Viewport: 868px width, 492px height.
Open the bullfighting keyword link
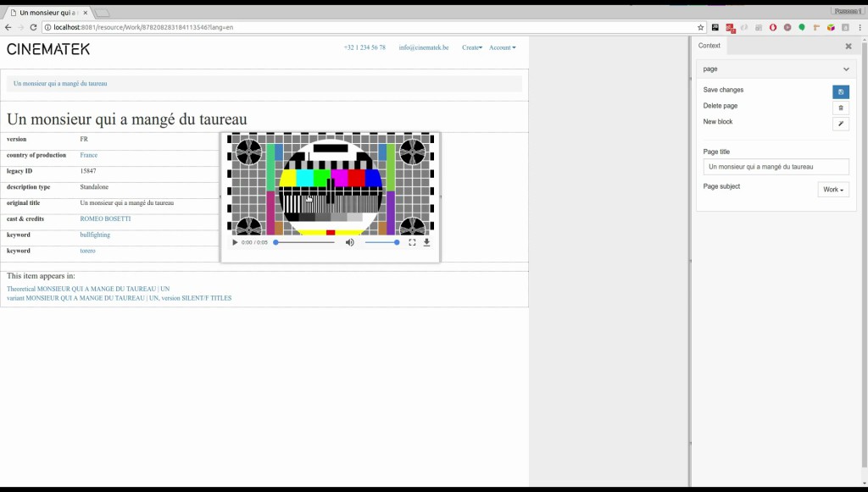pyautogui.click(x=95, y=235)
